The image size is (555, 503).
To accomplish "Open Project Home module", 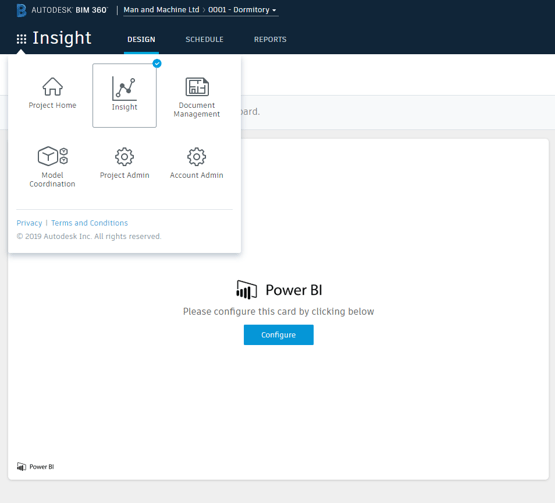I will click(x=52, y=93).
